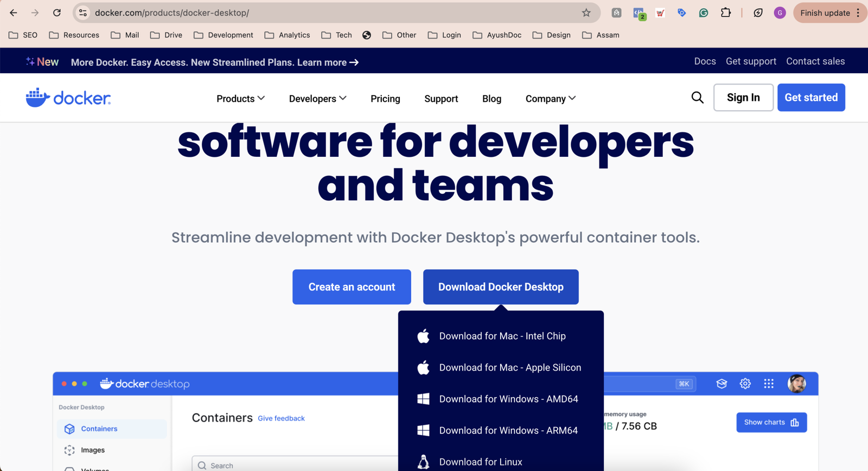The image size is (868, 471).
Task: Click the Create an account button
Action: (x=352, y=287)
